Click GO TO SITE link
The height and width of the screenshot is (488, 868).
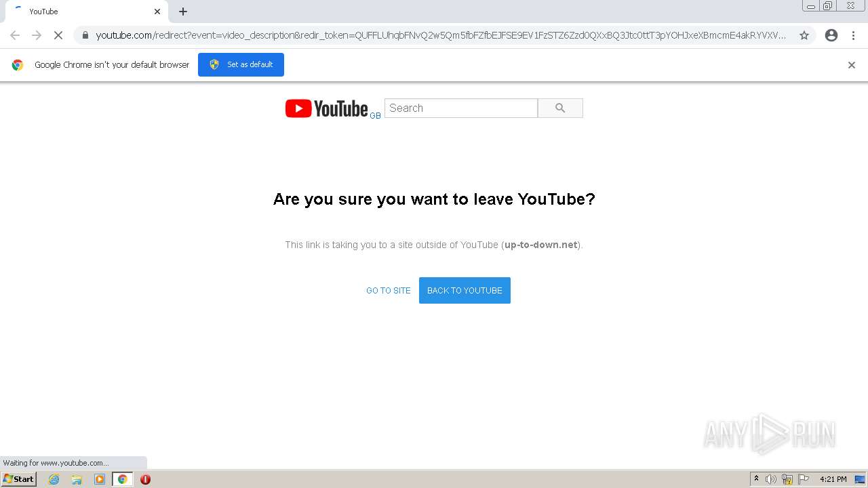pyautogui.click(x=389, y=291)
